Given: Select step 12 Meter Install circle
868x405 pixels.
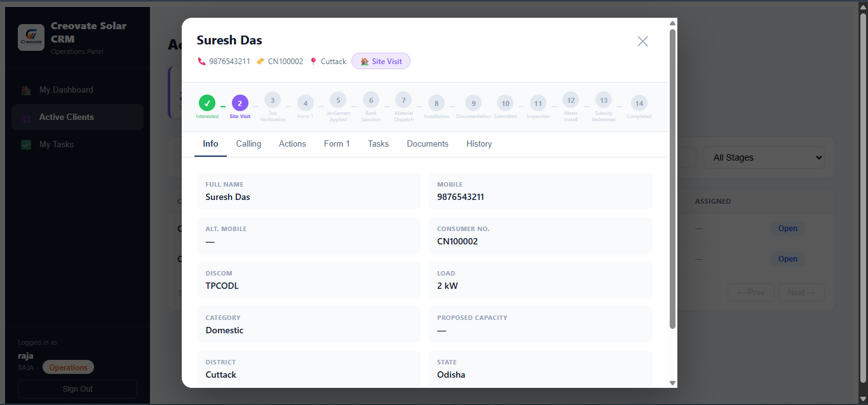Looking at the screenshot, I should (x=571, y=100).
